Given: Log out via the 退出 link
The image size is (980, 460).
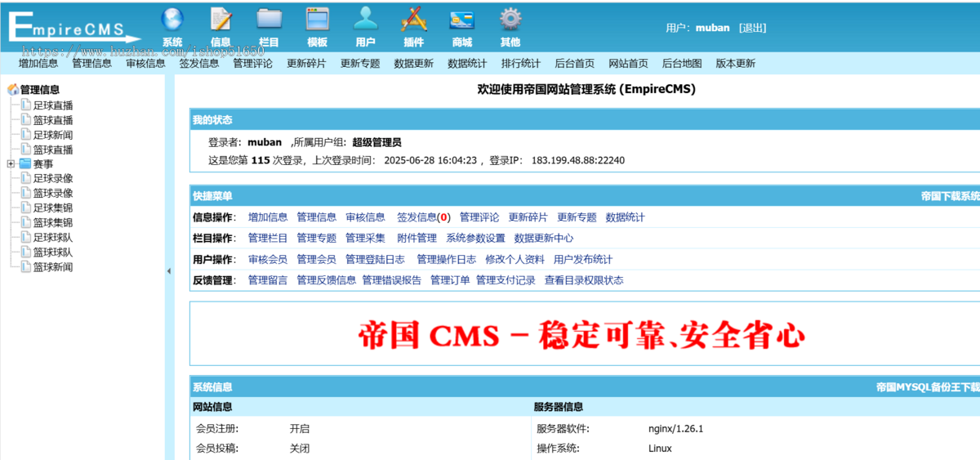Looking at the screenshot, I should coord(752,28).
